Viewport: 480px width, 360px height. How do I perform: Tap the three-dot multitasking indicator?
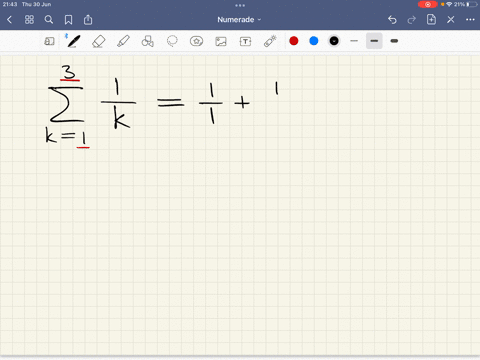pyautogui.click(x=240, y=5)
